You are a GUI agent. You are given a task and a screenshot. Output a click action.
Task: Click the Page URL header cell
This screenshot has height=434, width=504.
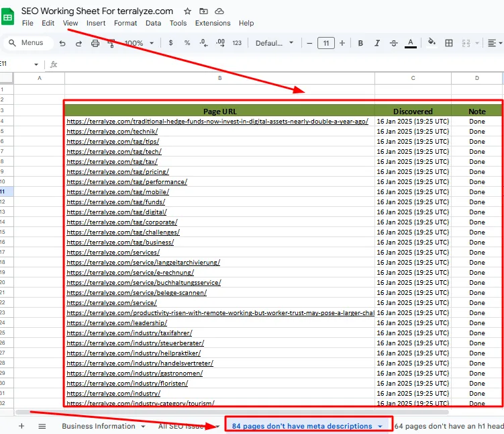[x=220, y=111]
